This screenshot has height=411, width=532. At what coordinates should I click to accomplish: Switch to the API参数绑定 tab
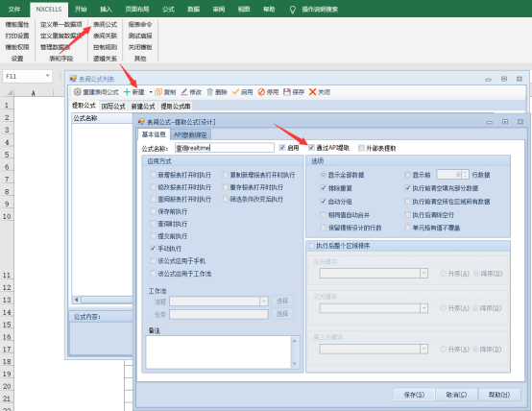[190, 134]
